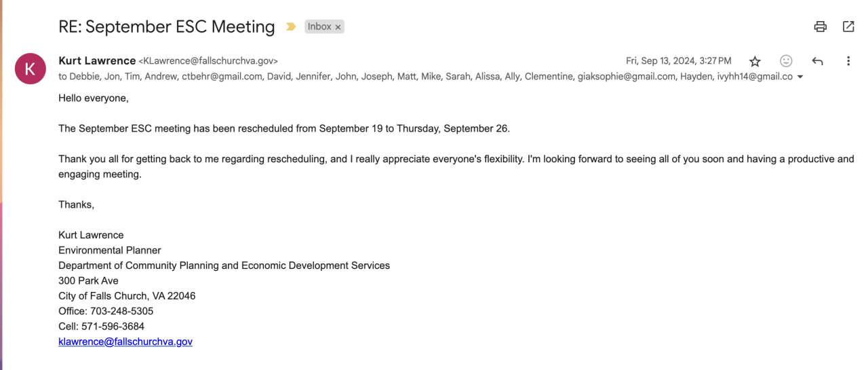
Task: Open the three-dot More options menu
Action: point(848,61)
